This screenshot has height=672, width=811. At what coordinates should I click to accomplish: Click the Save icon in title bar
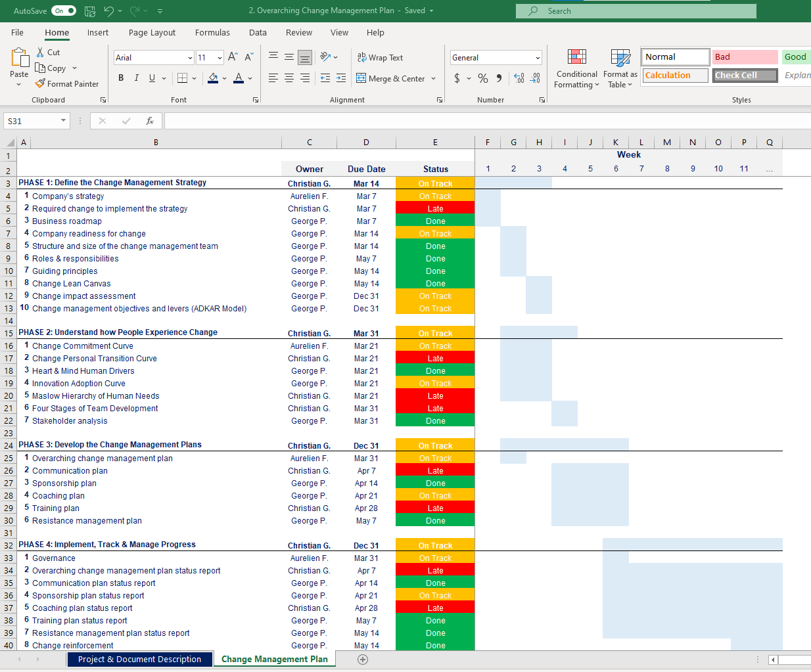90,11
